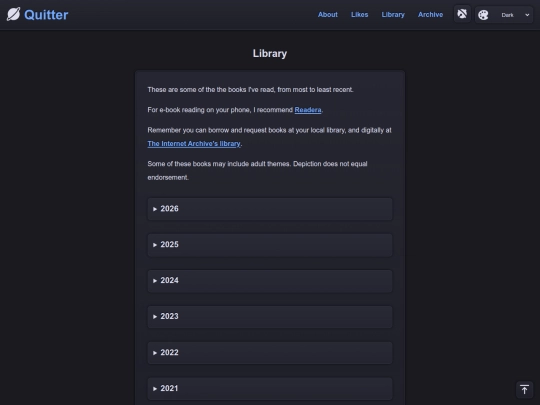Follow the Readera link
The height and width of the screenshot is (405, 540).
coord(308,110)
